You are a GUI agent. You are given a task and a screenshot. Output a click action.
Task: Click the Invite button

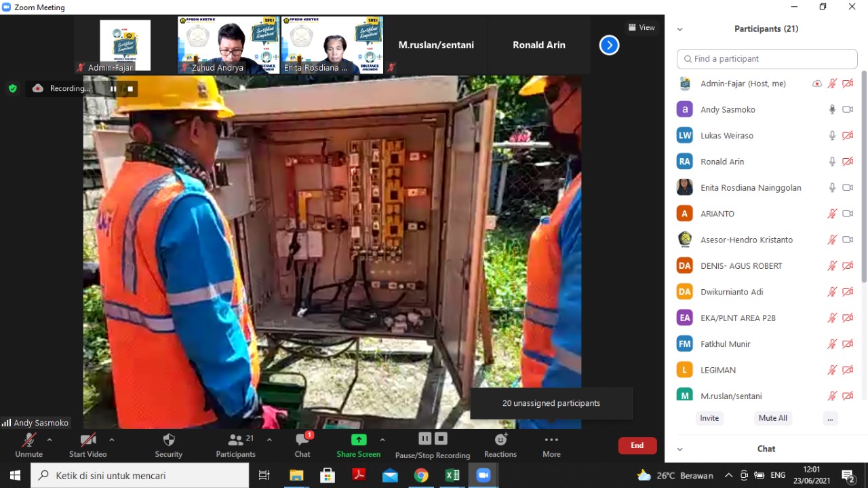[709, 418]
